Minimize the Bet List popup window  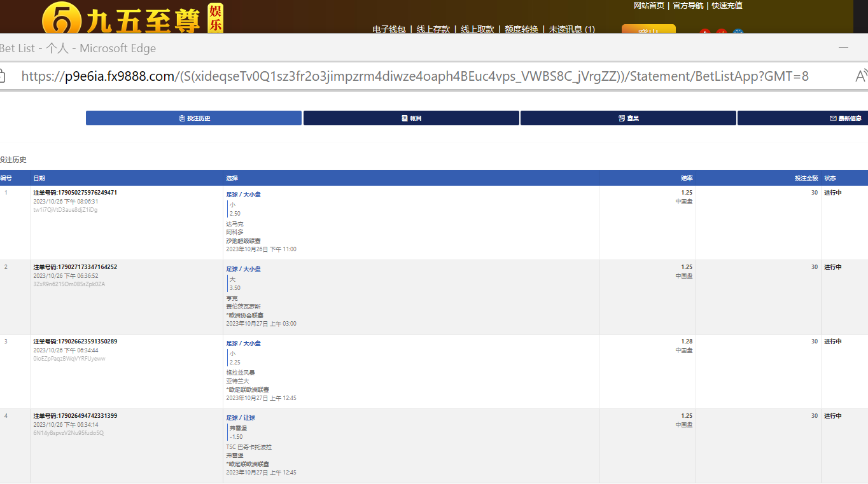click(x=843, y=48)
